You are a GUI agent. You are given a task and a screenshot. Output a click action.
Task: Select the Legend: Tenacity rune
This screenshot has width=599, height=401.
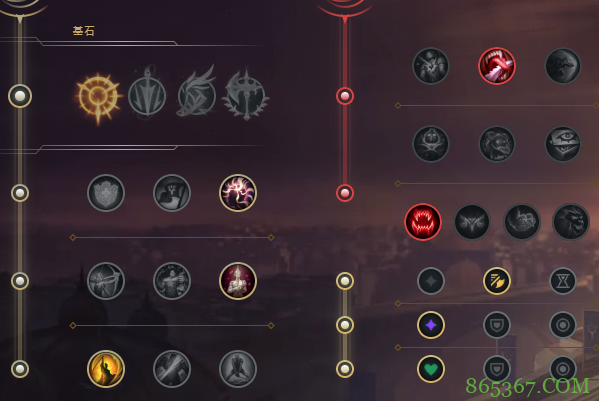coord(172,281)
